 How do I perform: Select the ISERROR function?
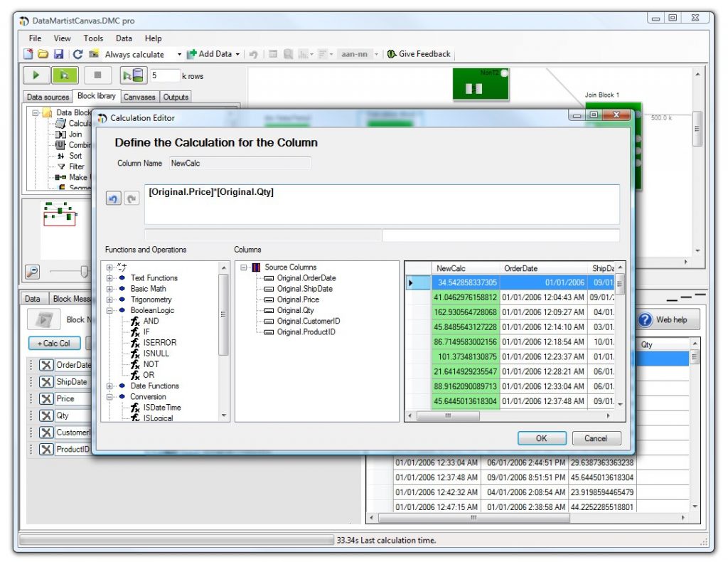pos(160,342)
